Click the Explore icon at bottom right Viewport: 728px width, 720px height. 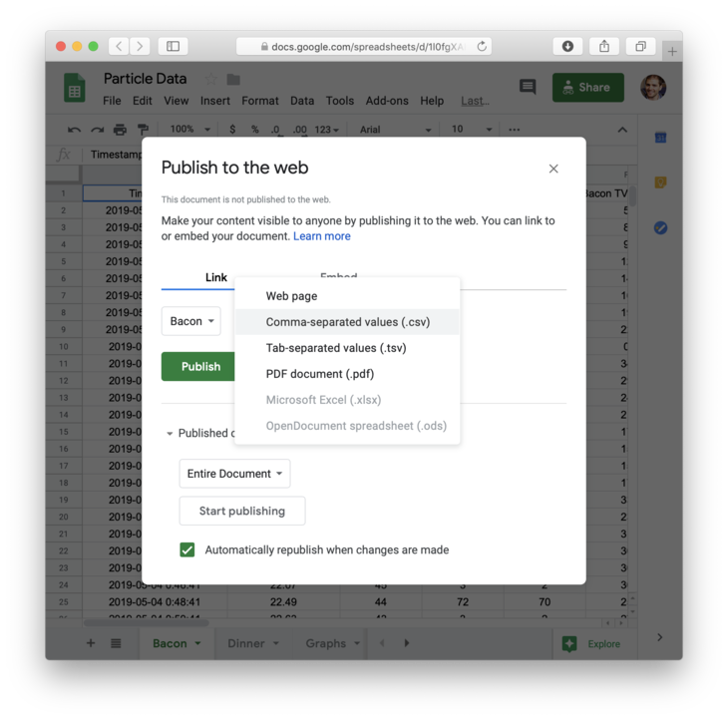pyautogui.click(x=569, y=644)
